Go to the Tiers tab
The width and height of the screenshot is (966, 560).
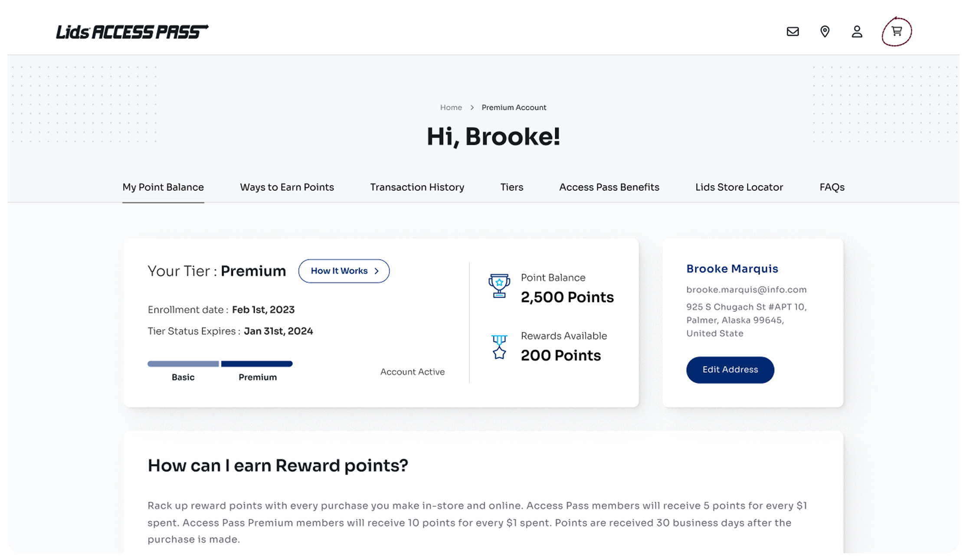click(512, 187)
